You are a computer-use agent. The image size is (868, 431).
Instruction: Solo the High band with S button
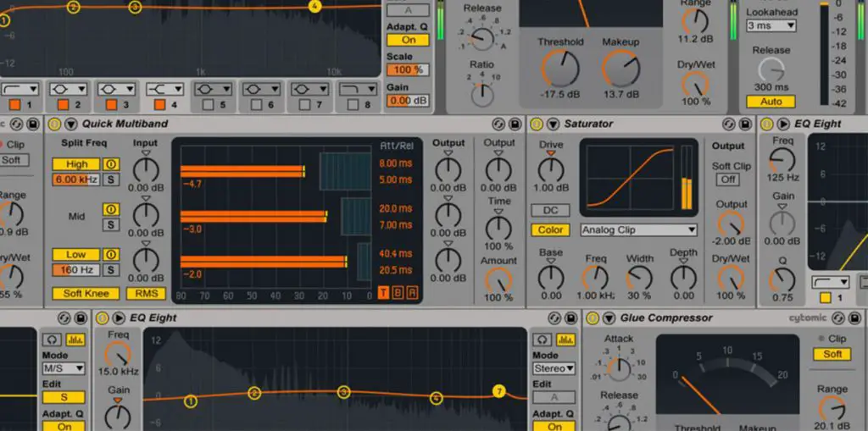tap(111, 180)
